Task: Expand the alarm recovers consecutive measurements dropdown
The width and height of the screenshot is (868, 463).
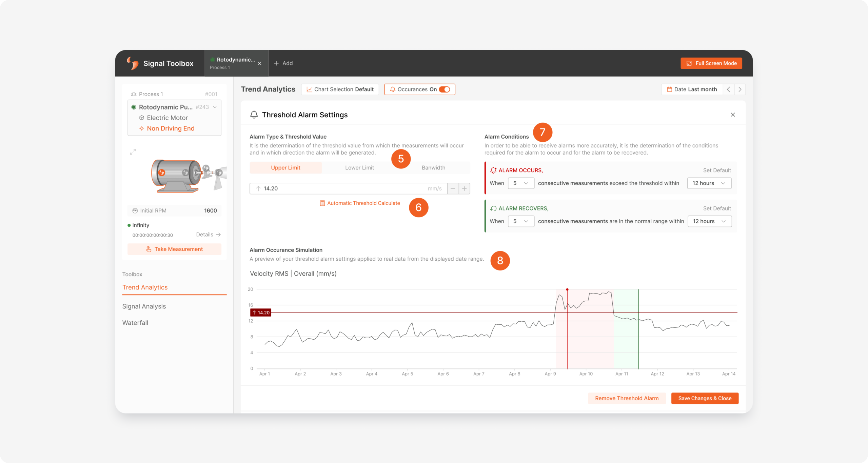Action: (519, 221)
